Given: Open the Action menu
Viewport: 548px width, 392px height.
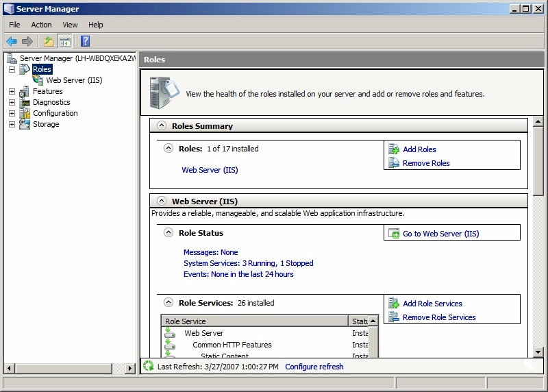Looking at the screenshot, I should [41, 25].
